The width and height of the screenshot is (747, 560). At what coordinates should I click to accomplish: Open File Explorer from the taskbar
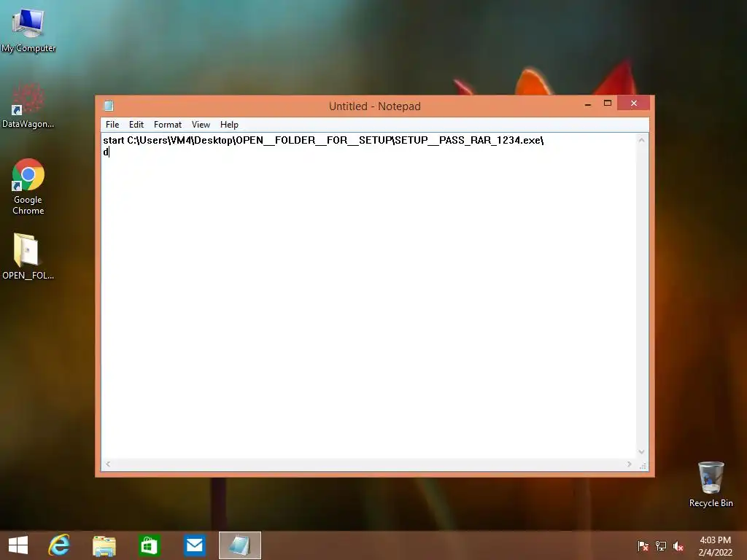[x=104, y=545]
